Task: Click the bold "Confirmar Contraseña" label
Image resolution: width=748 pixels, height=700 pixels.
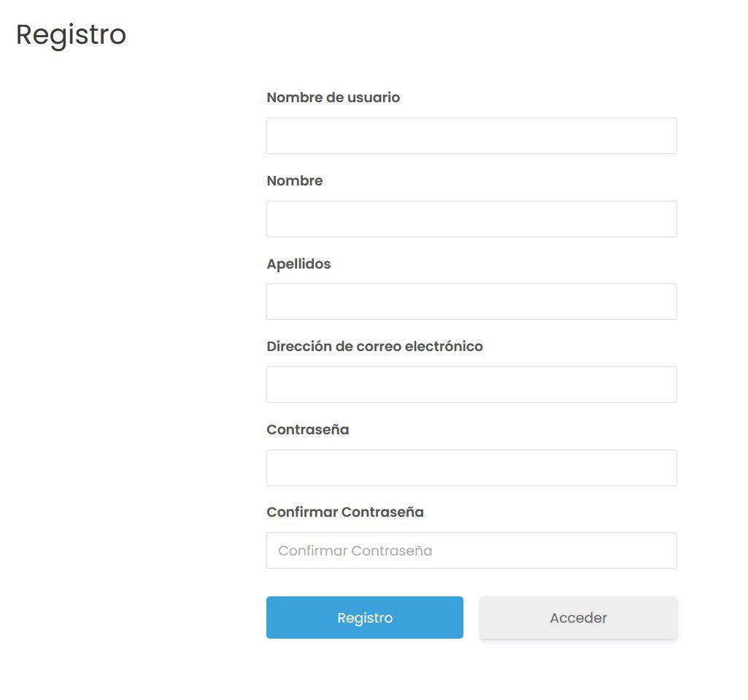Action: (344, 512)
